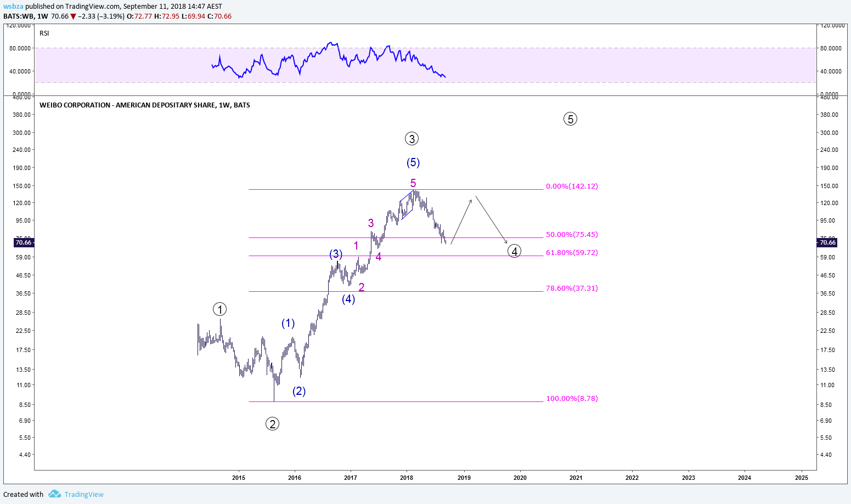The width and height of the screenshot is (851, 504).
Task: Select the 0.00%(142.12) Fibonacci label
Action: [572, 186]
